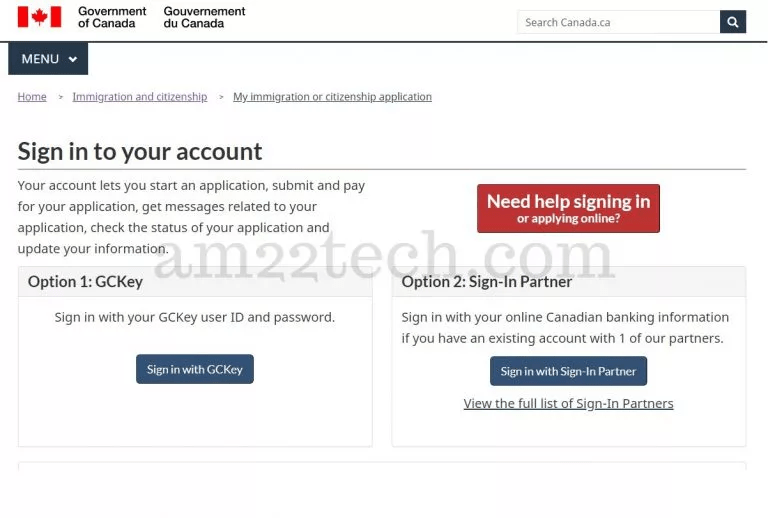Image resolution: width=768 pixels, height=518 pixels.
Task: Select the Option 2: Sign-In Partner heading
Action: tap(486, 282)
